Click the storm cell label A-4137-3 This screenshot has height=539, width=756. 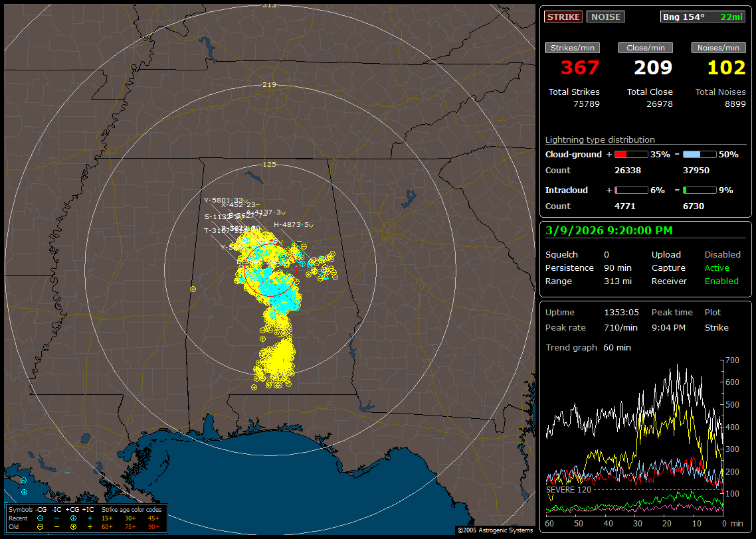(x=264, y=212)
